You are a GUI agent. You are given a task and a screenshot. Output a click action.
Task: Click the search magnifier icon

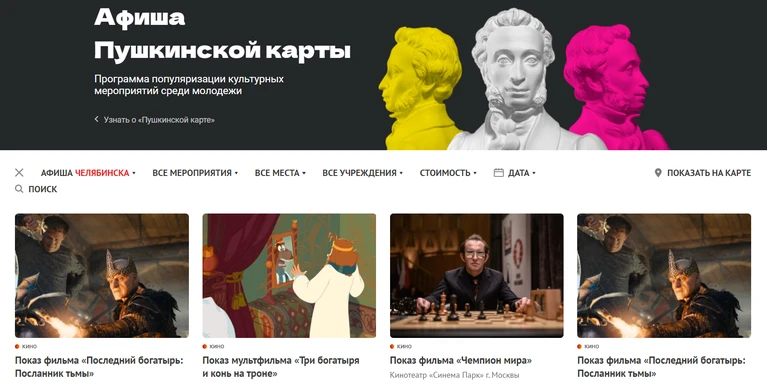coord(19,189)
